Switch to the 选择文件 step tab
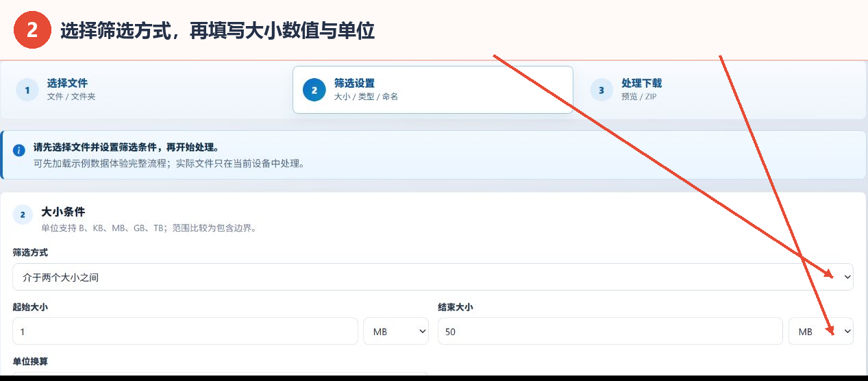Image resolution: width=868 pixels, height=381 pixels. (145, 90)
